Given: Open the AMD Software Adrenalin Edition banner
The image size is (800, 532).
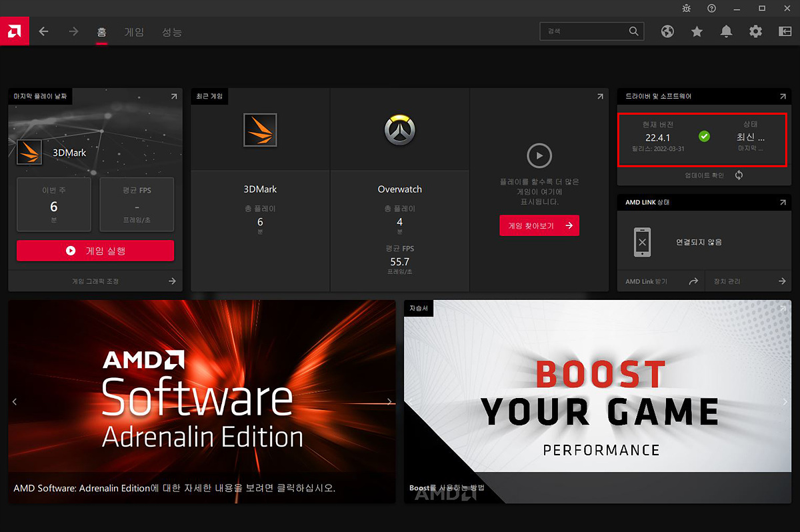Looking at the screenshot, I should point(202,401).
